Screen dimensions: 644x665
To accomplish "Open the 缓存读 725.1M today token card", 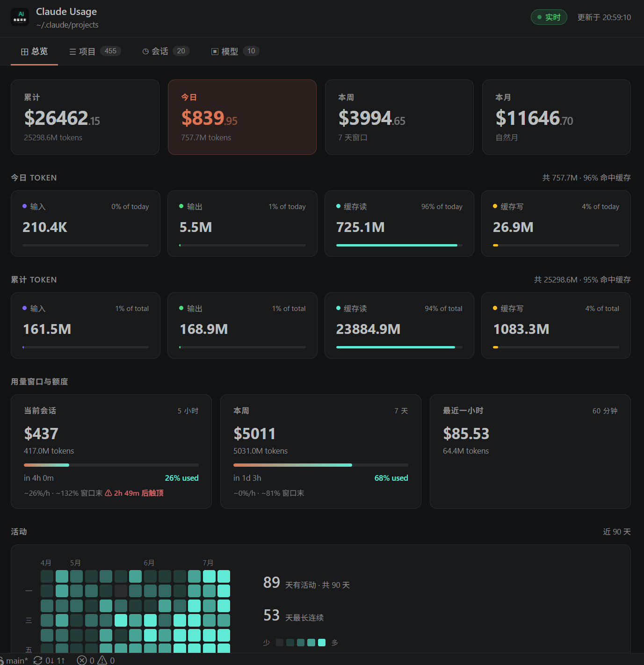I will click(x=399, y=224).
